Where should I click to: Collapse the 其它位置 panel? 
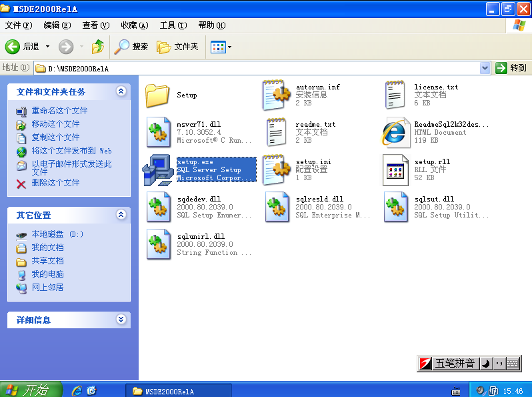coord(121,214)
